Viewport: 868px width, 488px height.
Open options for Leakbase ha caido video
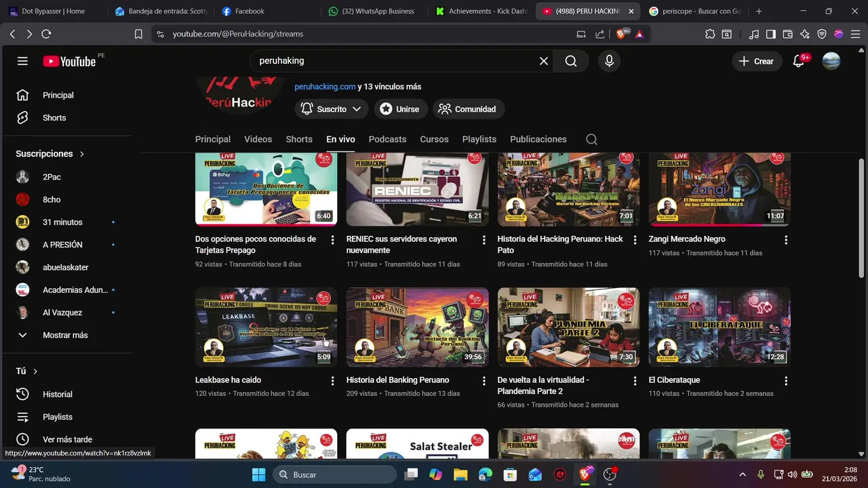click(x=332, y=381)
